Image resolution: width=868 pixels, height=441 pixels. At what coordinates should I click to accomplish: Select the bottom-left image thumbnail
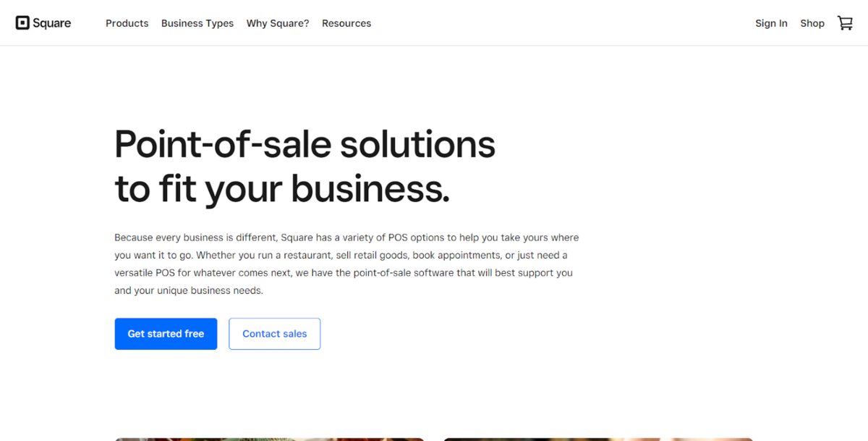[269, 438]
